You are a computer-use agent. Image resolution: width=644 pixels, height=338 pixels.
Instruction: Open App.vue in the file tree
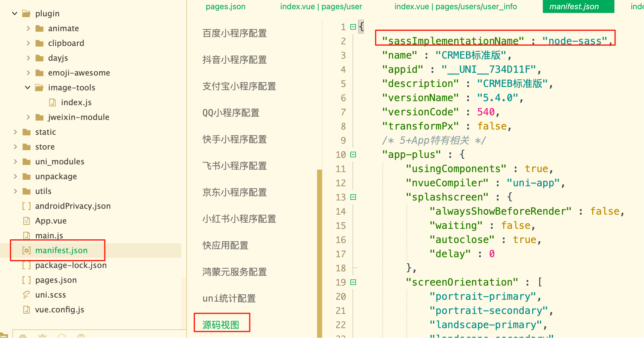coord(51,221)
